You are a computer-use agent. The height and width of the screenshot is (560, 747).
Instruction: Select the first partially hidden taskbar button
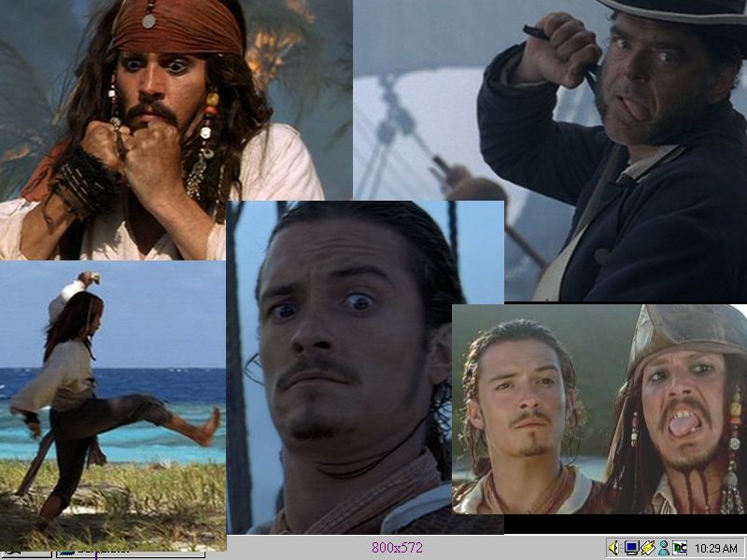click(25, 554)
